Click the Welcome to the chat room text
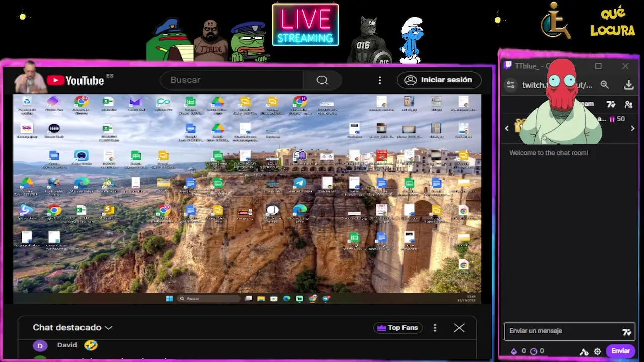The height and width of the screenshot is (362, 644). (548, 153)
